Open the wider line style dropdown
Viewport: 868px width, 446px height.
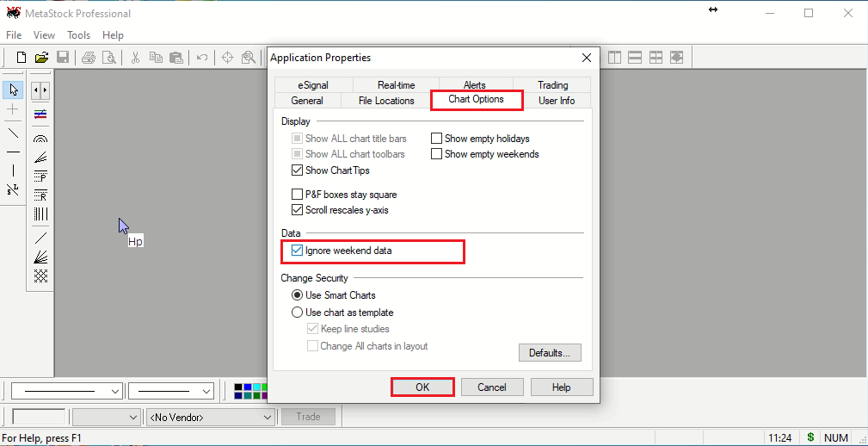coord(67,391)
